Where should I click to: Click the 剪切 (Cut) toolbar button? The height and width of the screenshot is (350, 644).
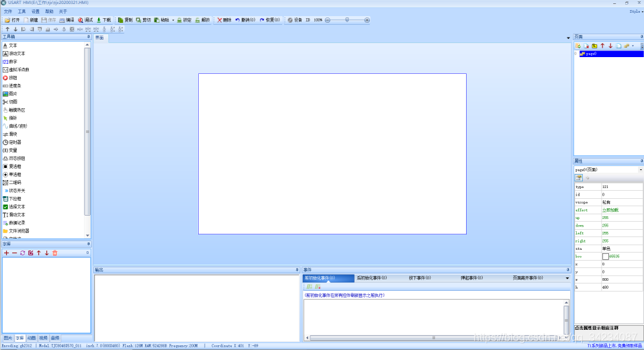(x=143, y=19)
